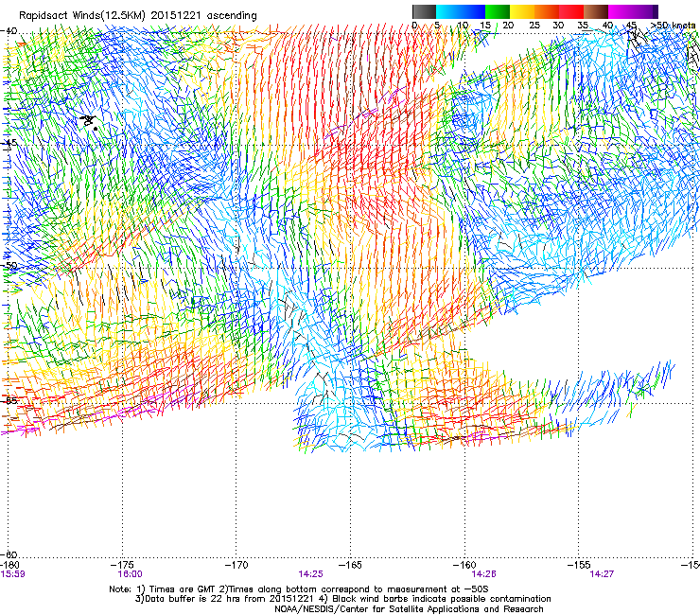This screenshot has height=615, width=700.
Task: Click the green 15-20 knots legend swatch
Action: tap(498, 11)
